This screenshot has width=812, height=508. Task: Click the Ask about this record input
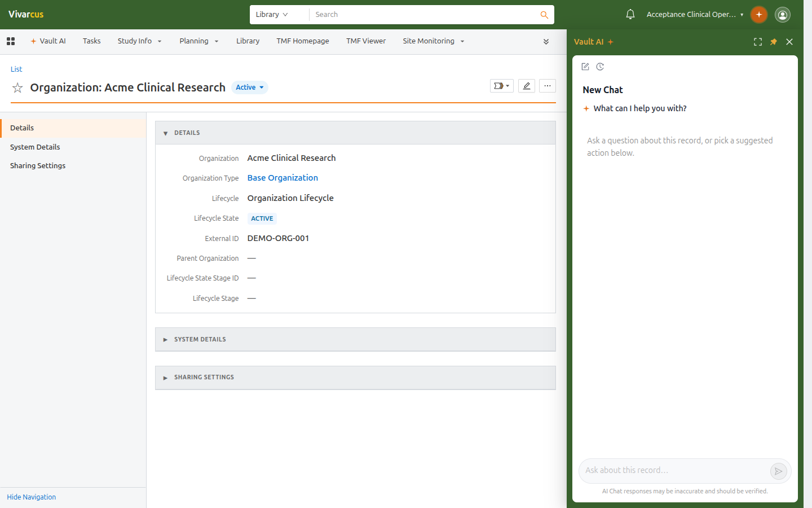[x=676, y=471]
